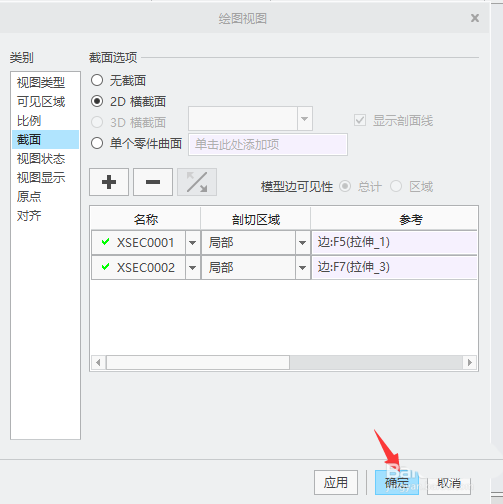Select the 截面 category
This screenshot has width=503, height=504.
[45, 139]
